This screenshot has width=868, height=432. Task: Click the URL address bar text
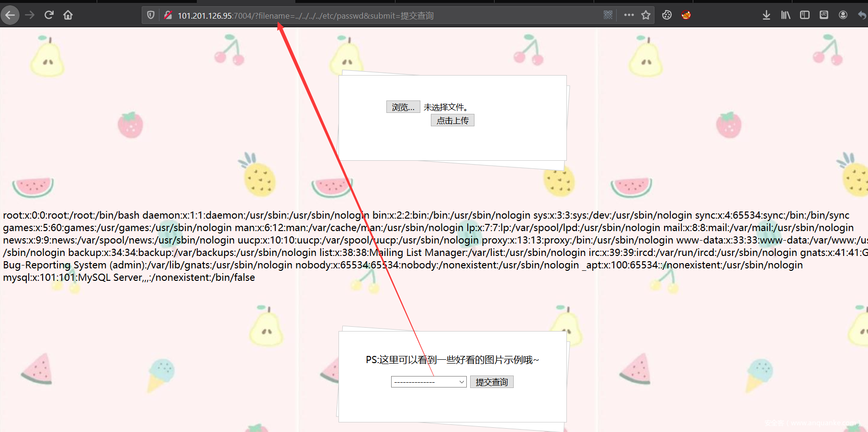[305, 16]
